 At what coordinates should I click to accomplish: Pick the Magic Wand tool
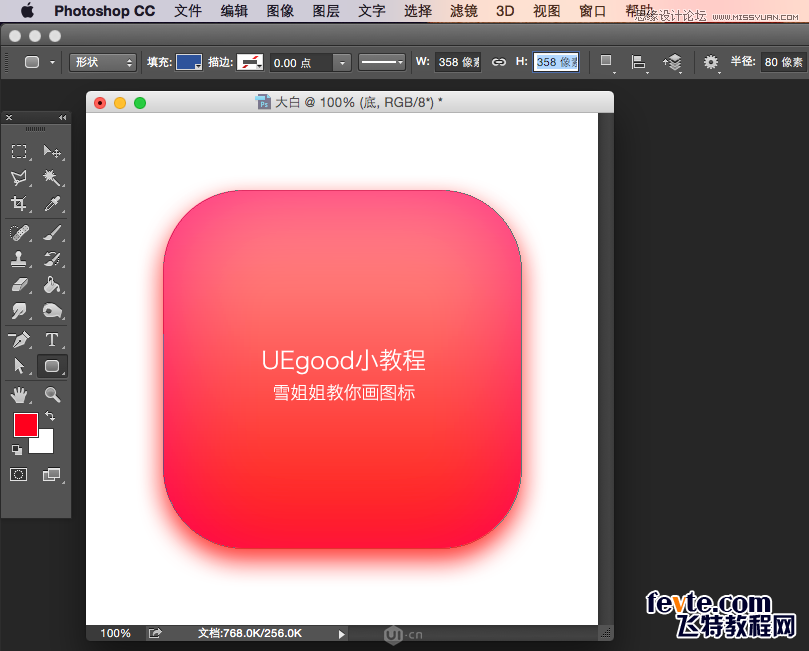pyautogui.click(x=52, y=178)
